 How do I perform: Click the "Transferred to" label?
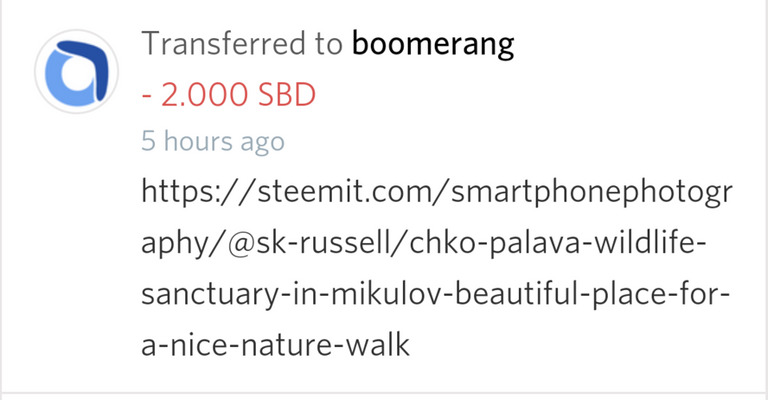(x=243, y=45)
